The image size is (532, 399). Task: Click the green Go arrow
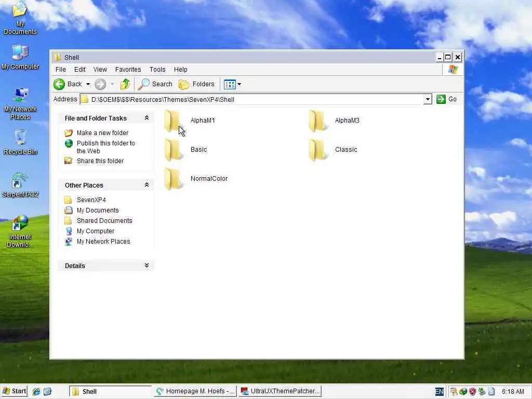(441, 99)
